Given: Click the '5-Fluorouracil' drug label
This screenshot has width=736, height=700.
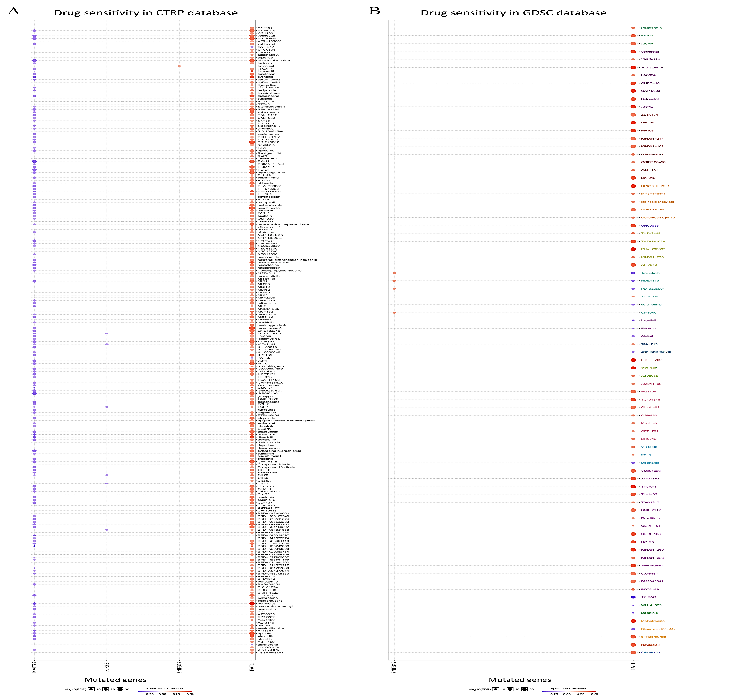Looking at the screenshot, I should 653,637.
